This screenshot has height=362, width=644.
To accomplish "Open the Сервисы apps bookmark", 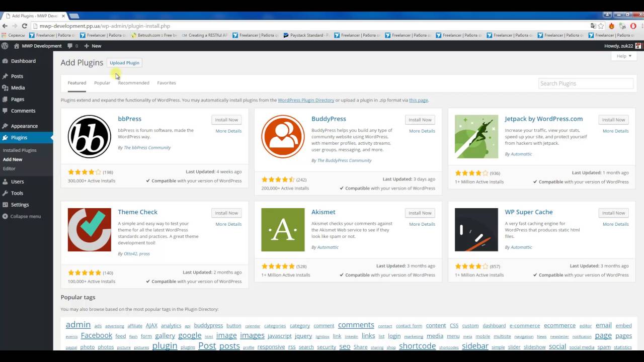I will pos(13,35).
